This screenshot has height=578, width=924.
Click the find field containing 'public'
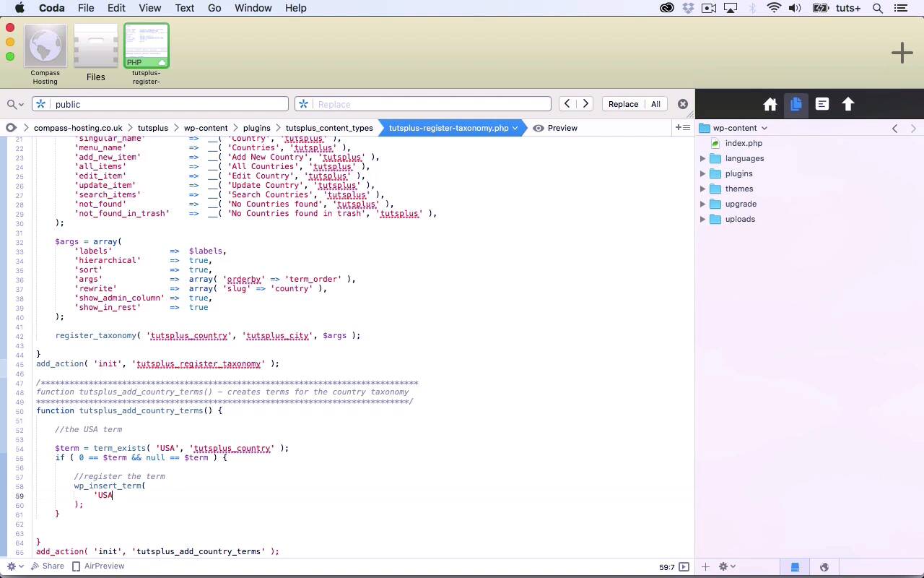(x=170, y=104)
